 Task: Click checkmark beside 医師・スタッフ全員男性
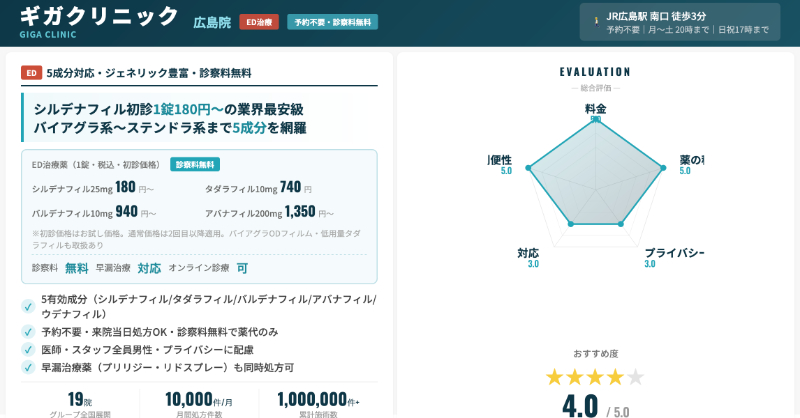pos(28,350)
